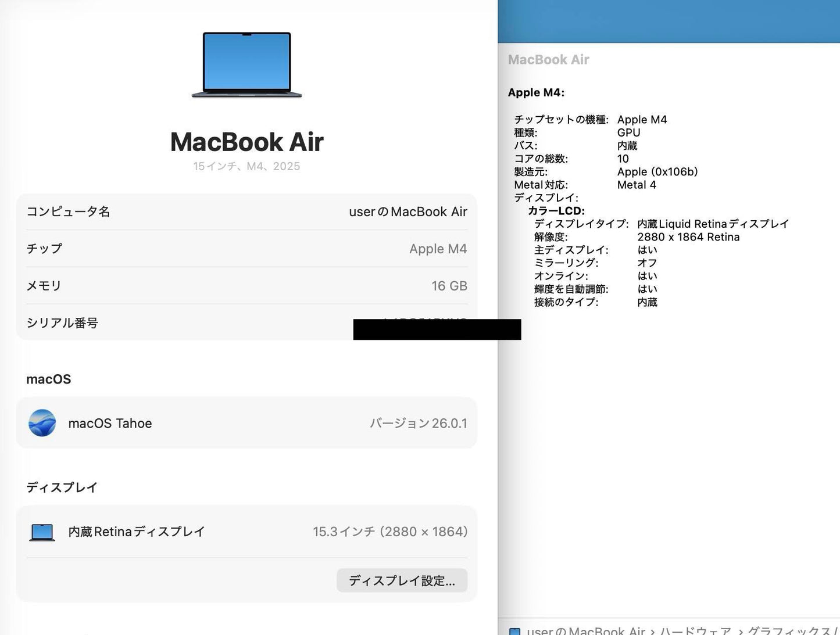Expand the second breadcrumb chevron
The width and height of the screenshot is (840, 635).
coord(741,630)
